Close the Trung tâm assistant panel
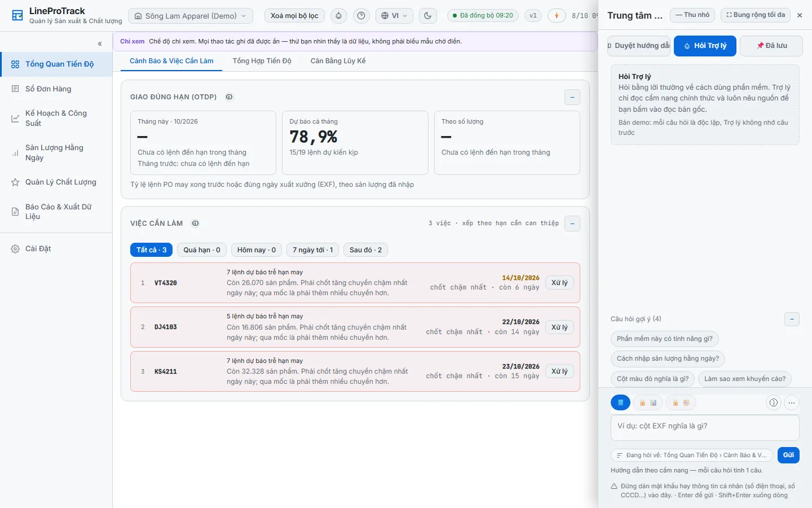This screenshot has height=508, width=812. (x=800, y=15)
